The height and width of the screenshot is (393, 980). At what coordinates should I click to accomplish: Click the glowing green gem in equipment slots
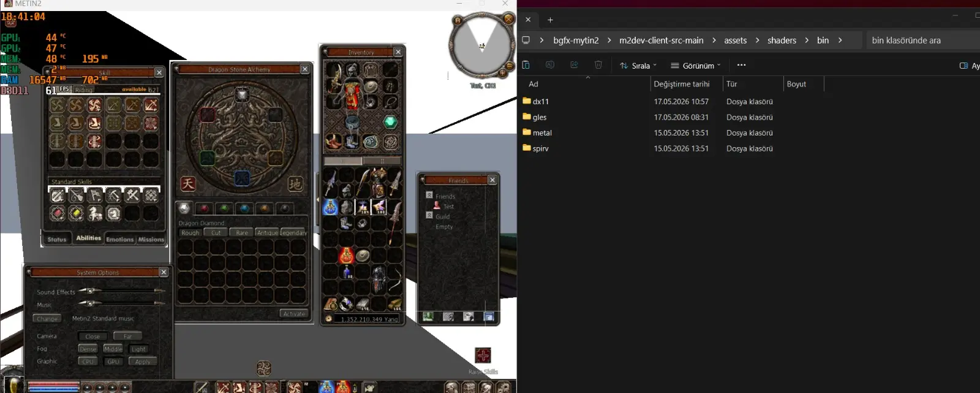tap(390, 122)
